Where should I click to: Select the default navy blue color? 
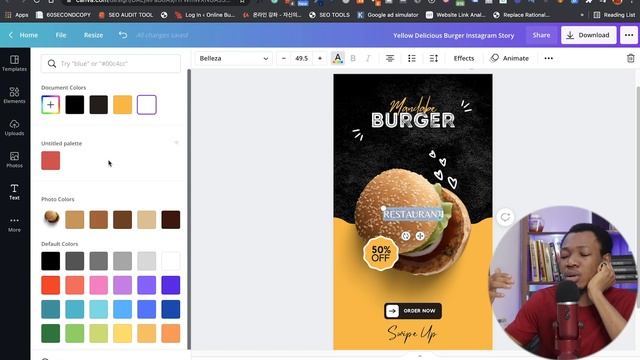(x=171, y=309)
